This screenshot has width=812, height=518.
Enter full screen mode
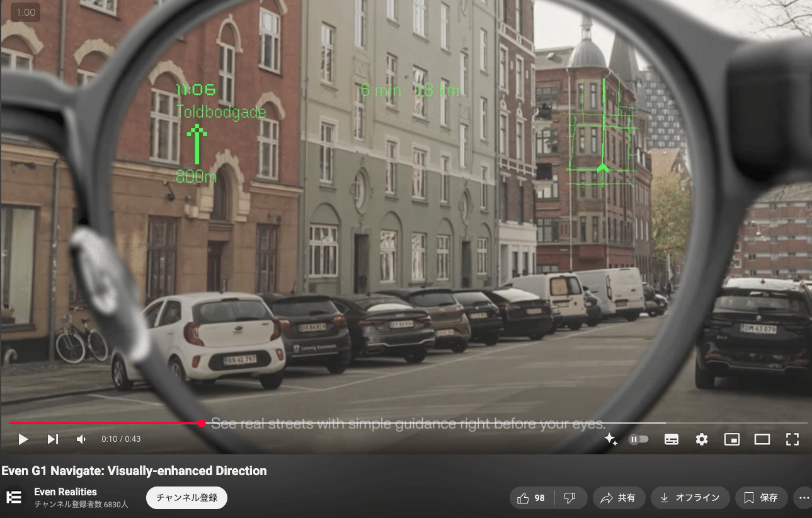click(x=792, y=439)
